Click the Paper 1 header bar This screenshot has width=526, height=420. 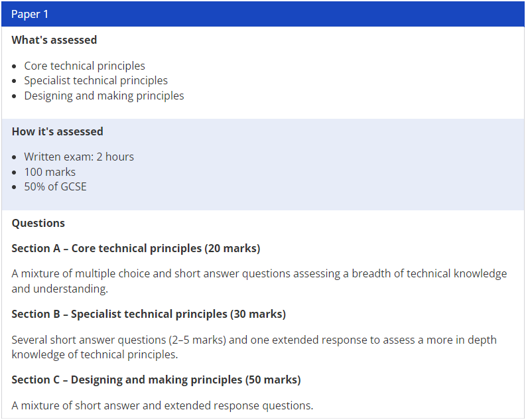(263, 14)
